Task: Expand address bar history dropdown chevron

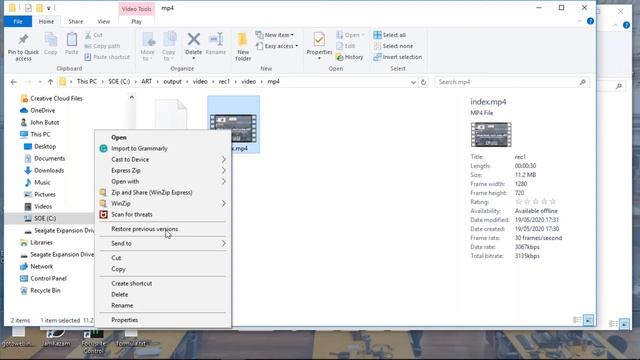Action: [x=413, y=82]
